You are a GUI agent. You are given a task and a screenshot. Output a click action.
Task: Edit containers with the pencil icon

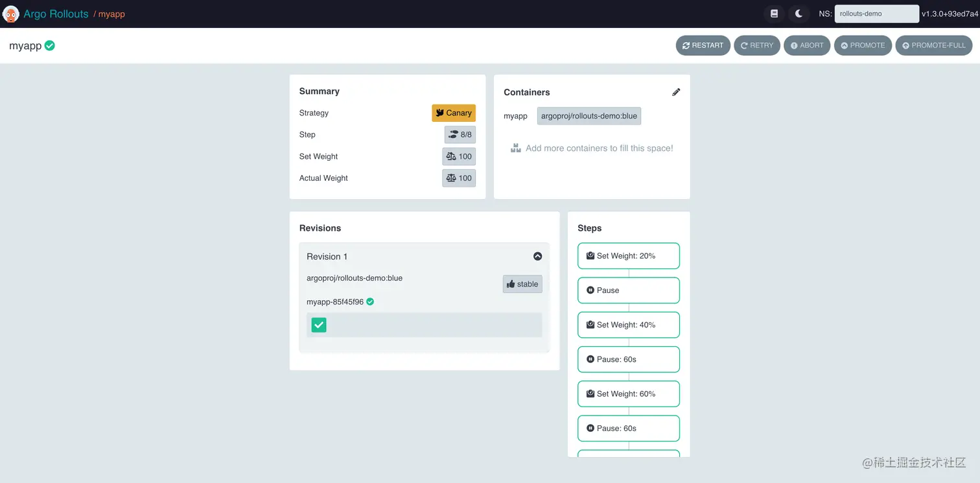(676, 92)
